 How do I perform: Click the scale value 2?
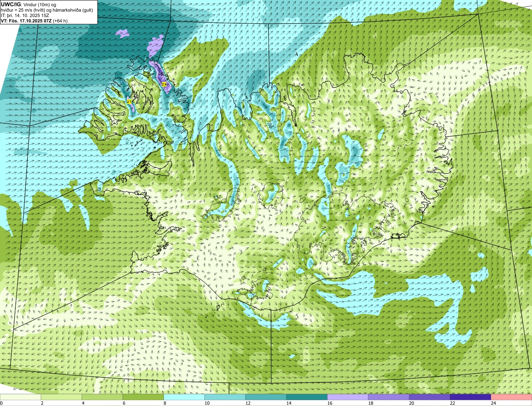pyautogui.click(x=42, y=403)
